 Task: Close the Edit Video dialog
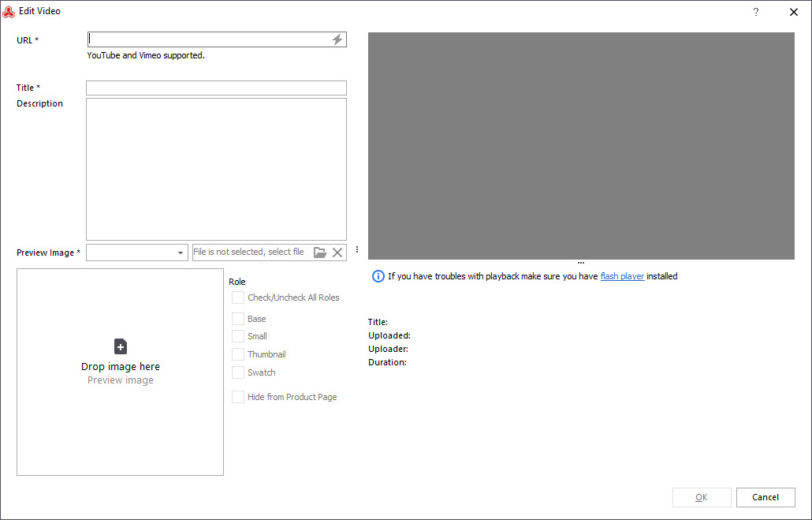pyautogui.click(x=793, y=12)
